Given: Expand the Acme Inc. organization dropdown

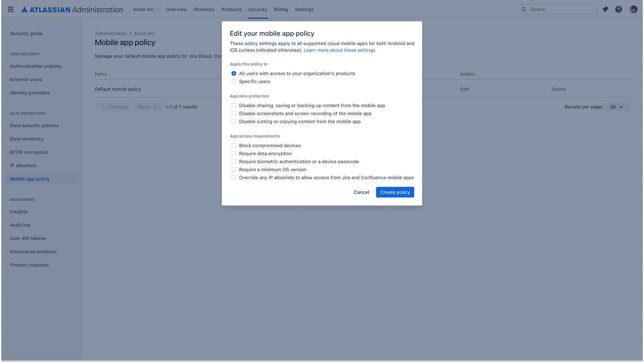Looking at the screenshot, I should click(x=146, y=9).
